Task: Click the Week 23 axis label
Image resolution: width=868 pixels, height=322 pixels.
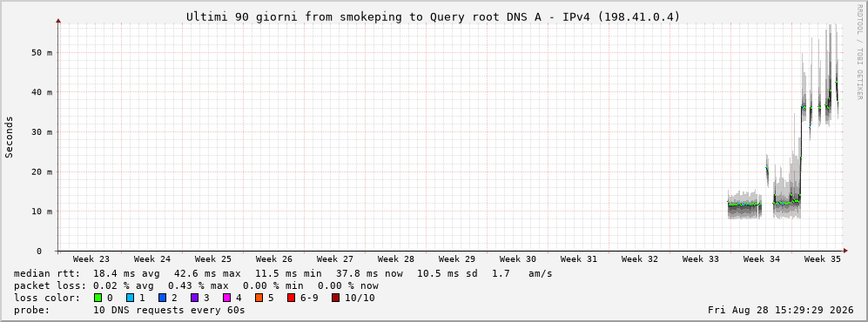Action: (x=91, y=259)
